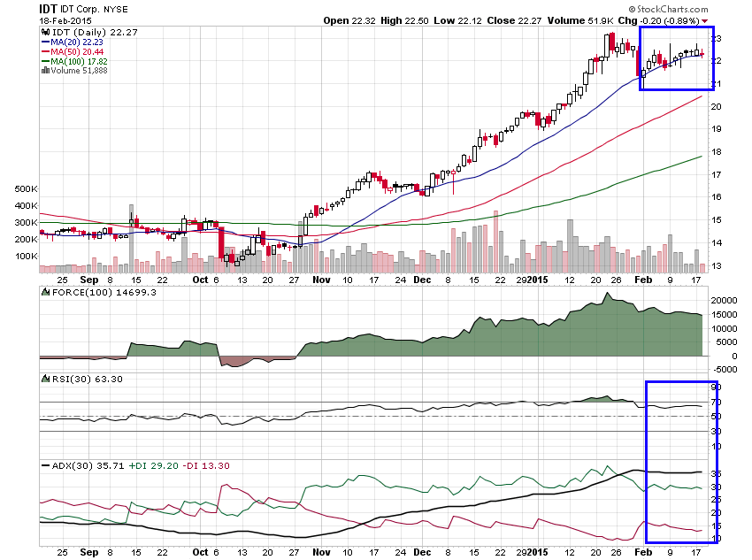Click the price axis label '14'
Screen dimensions: 752x560
tap(716, 243)
